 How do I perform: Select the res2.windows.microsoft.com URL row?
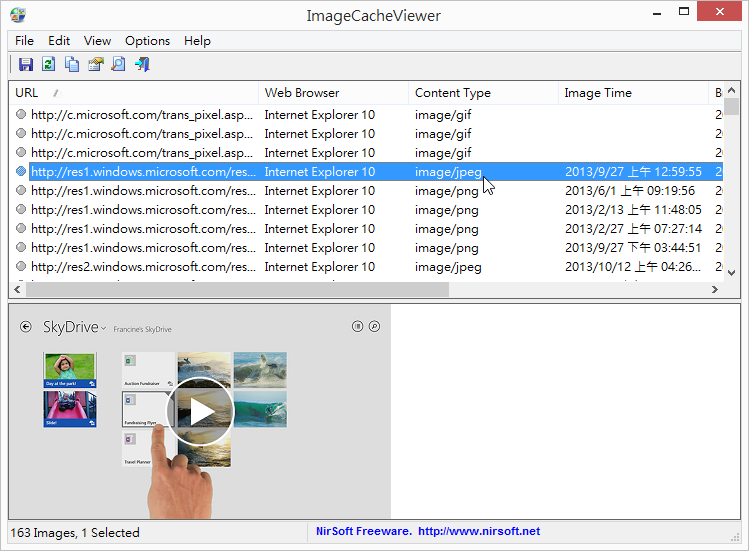[143, 267]
